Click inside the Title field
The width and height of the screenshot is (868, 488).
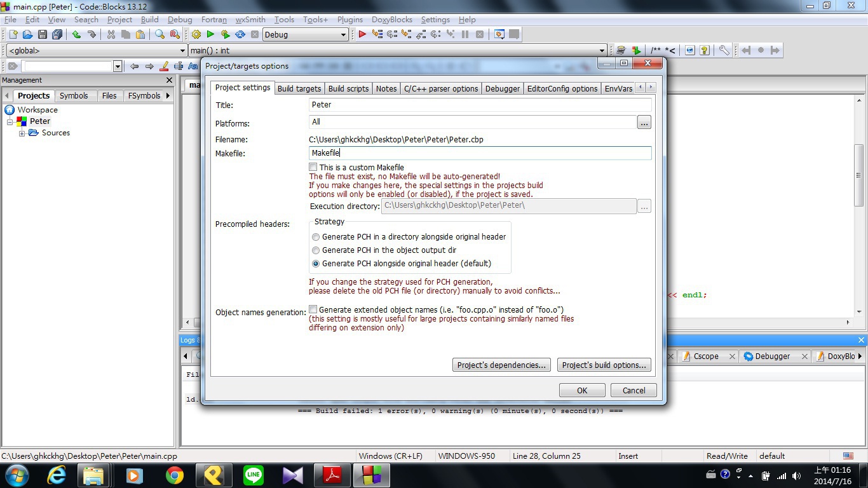pyautogui.click(x=480, y=105)
